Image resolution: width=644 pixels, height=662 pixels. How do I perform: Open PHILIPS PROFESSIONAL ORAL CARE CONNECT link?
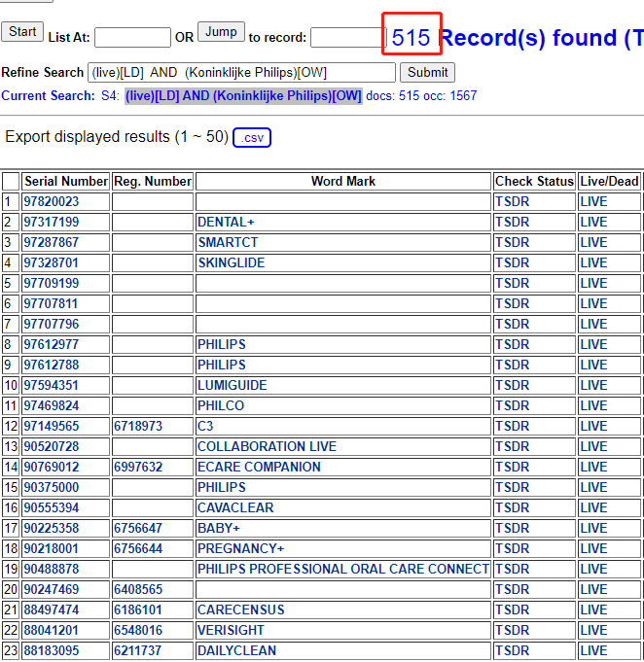pos(342,570)
